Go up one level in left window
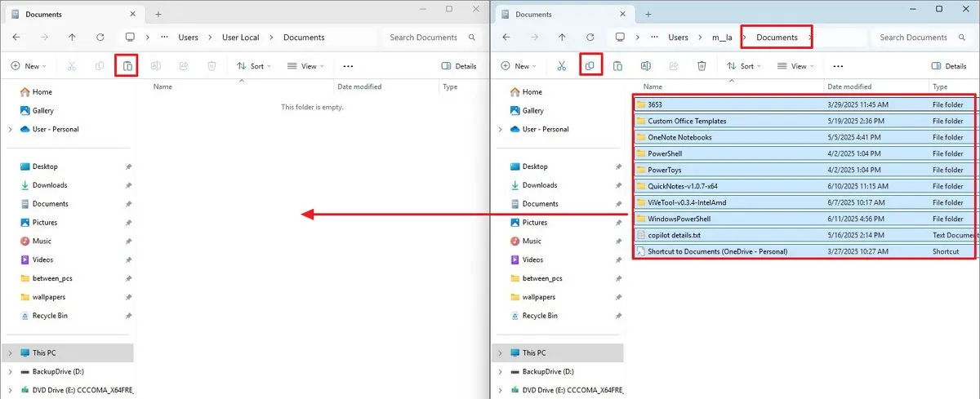The image size is (980, 399). coord(72,38)
